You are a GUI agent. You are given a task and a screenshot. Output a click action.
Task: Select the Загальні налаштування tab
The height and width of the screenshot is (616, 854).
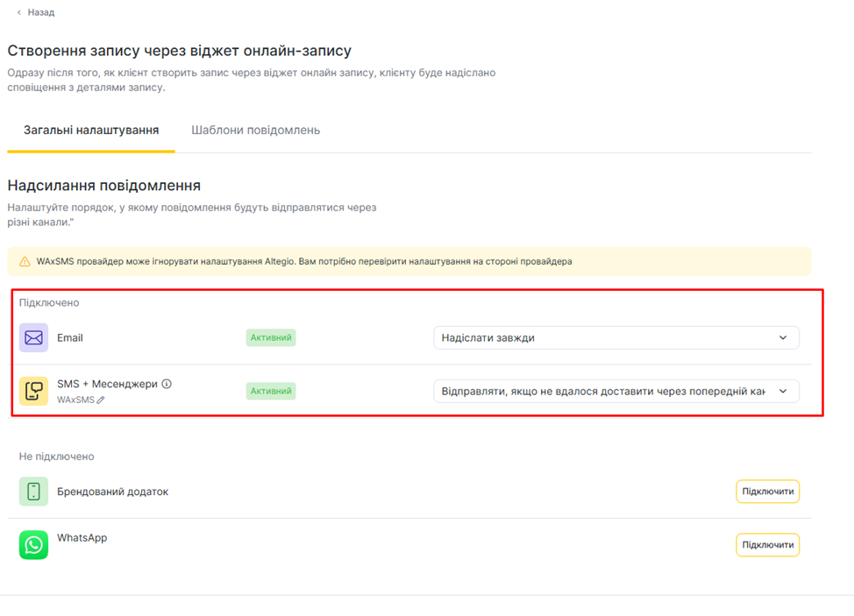(91, 130)
